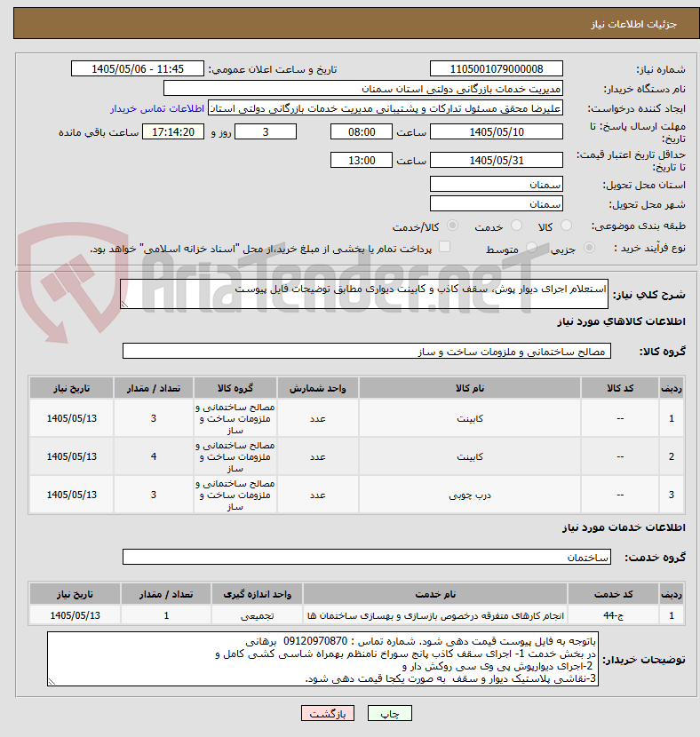Click the شماره نیاز field 1105001079000008
700x737 pixels.
point(497,68)
